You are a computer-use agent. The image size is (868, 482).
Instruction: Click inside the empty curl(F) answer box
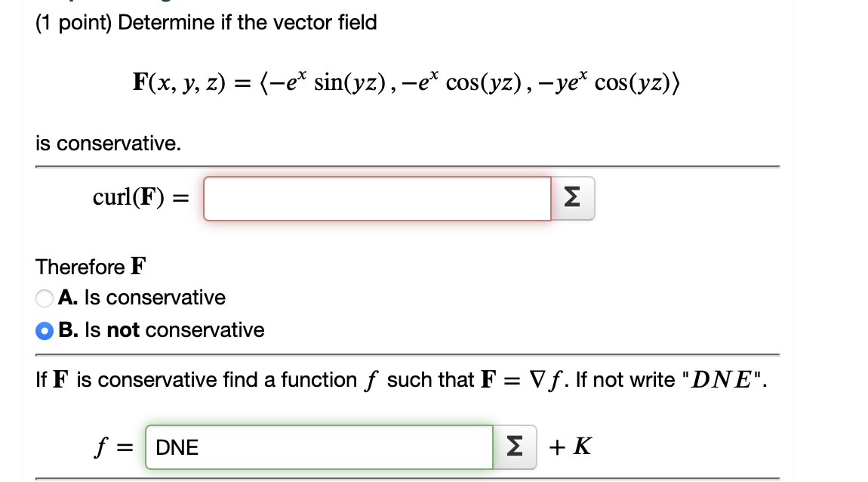point(377,198)
